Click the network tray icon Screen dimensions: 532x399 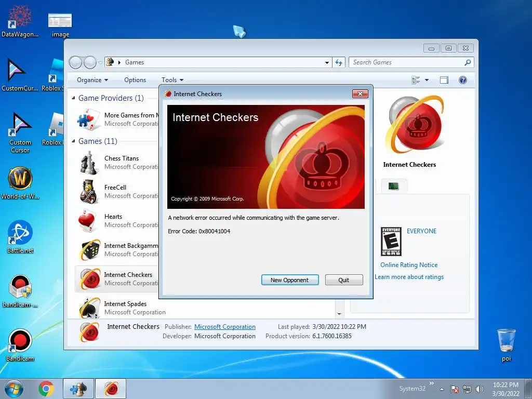pos(467,389)
